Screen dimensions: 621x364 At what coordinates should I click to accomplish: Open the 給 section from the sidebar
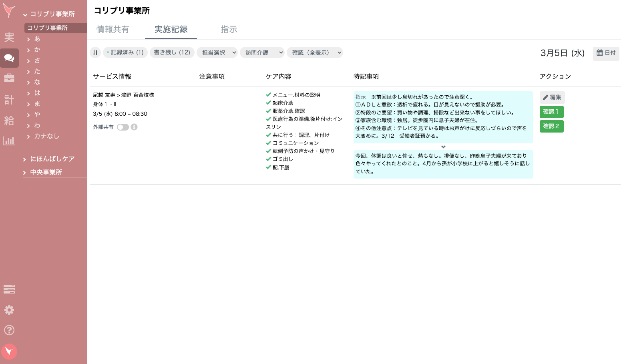9,121
